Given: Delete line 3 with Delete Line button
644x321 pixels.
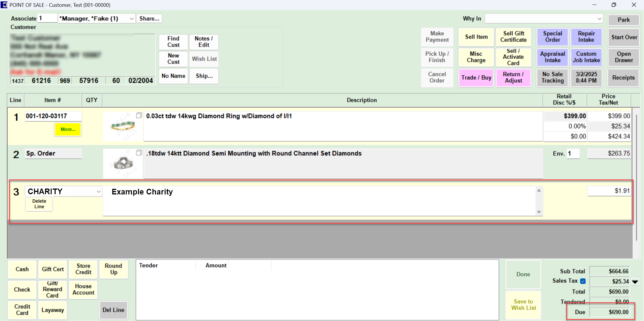Looking at the screenshot, I should [x=39, y=204].
